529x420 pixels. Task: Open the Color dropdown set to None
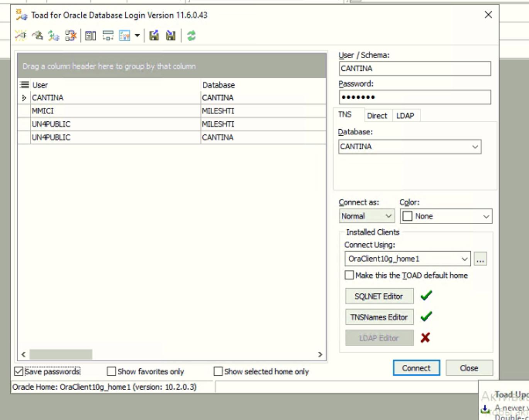(x=486, y=216)
